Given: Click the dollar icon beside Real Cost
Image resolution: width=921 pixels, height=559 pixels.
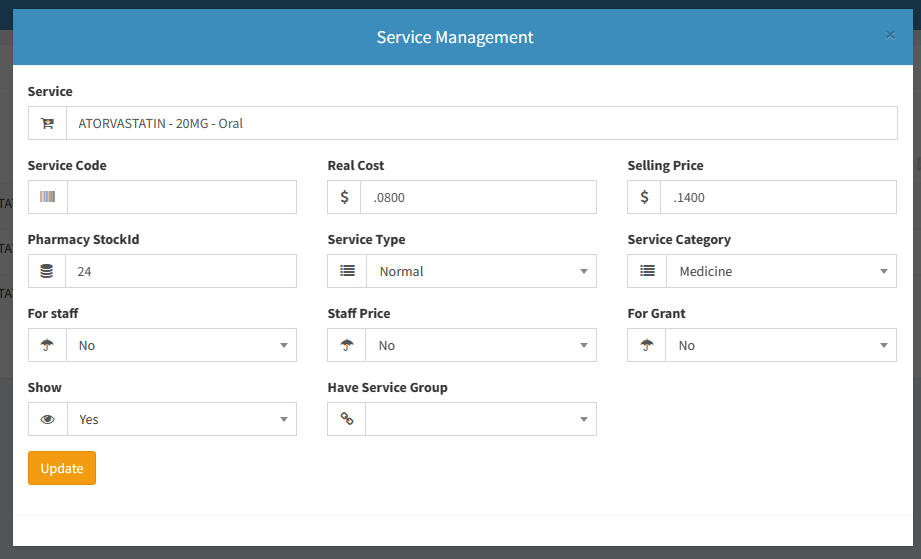Looking at the screenshot, I should click(345, 198).
